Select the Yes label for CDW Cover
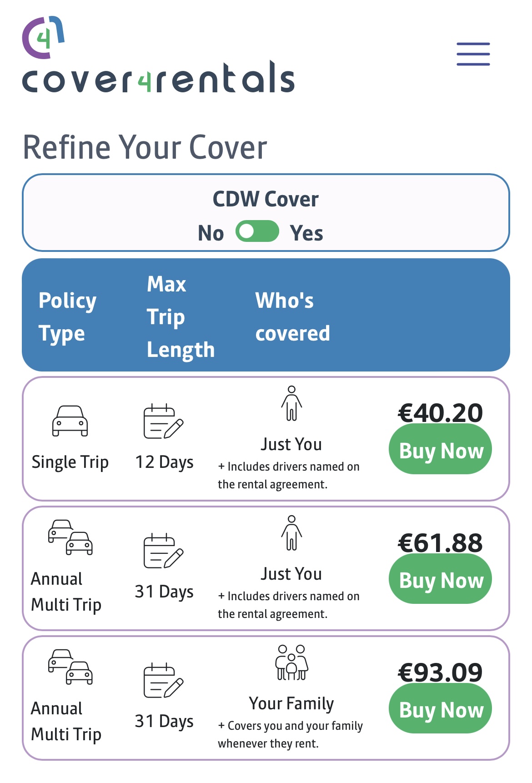The height and width of the screenshot is (783, 532). (x=306, y=233)
